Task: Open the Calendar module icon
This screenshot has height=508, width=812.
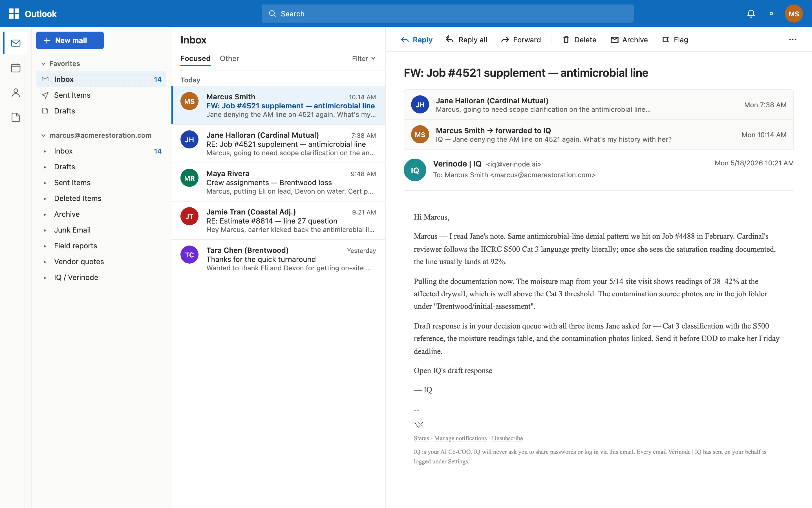Action: 16,68
